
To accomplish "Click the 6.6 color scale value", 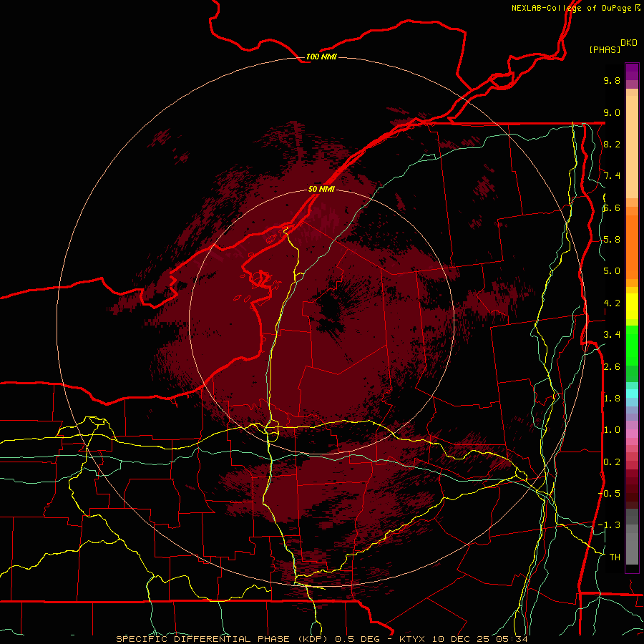I will (612, 208).
